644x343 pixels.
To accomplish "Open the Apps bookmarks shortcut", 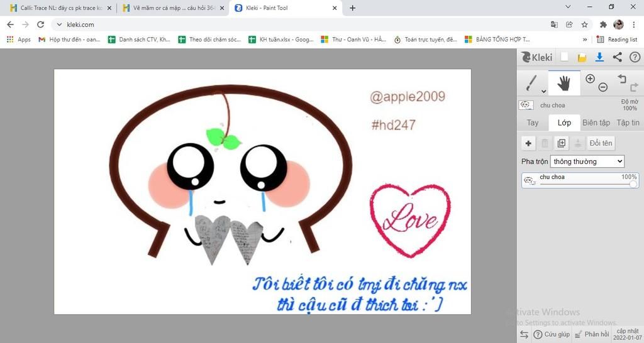I will pos(18,40).
